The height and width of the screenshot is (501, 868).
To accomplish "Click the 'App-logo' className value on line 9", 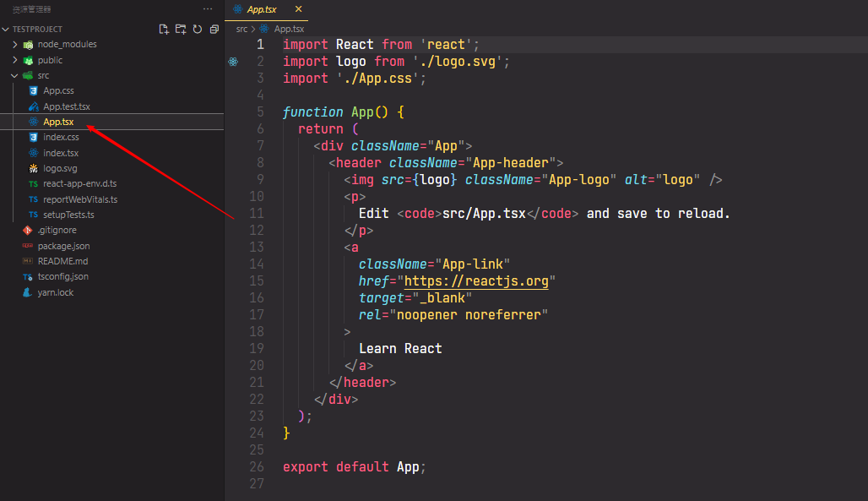I will [578, 180].
